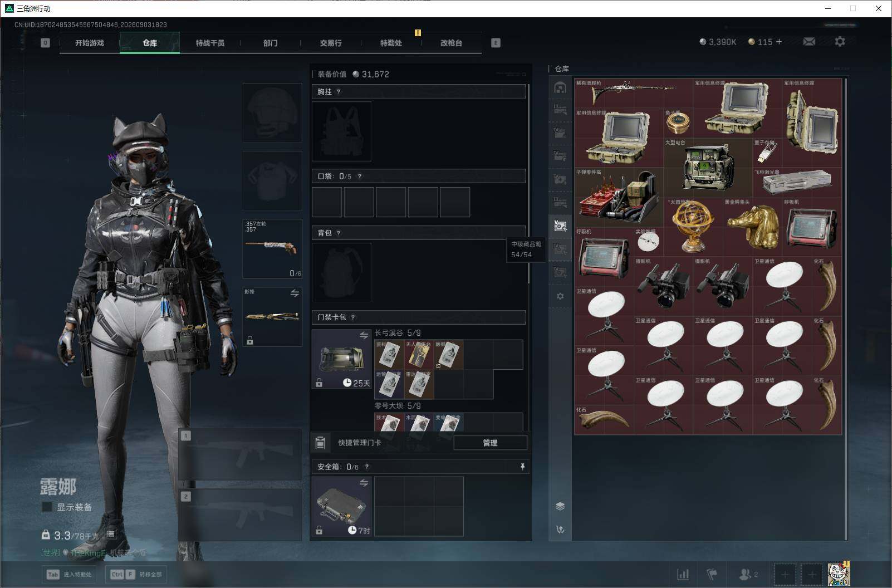Select empty weapon slot 2
The width and height of the screenshot is (892, 588).
click(x=241, y=515)
